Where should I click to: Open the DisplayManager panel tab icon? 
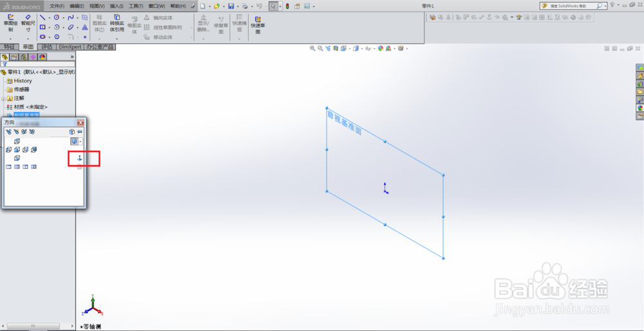(42, 57)
